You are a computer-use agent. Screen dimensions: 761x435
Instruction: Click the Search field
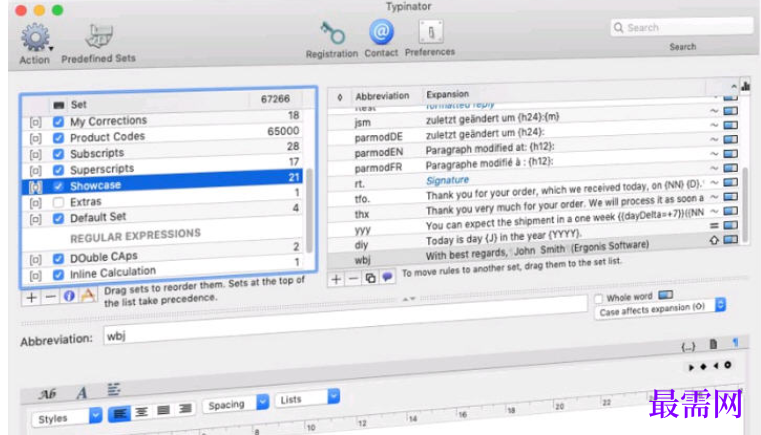click(x=682, y=27)
